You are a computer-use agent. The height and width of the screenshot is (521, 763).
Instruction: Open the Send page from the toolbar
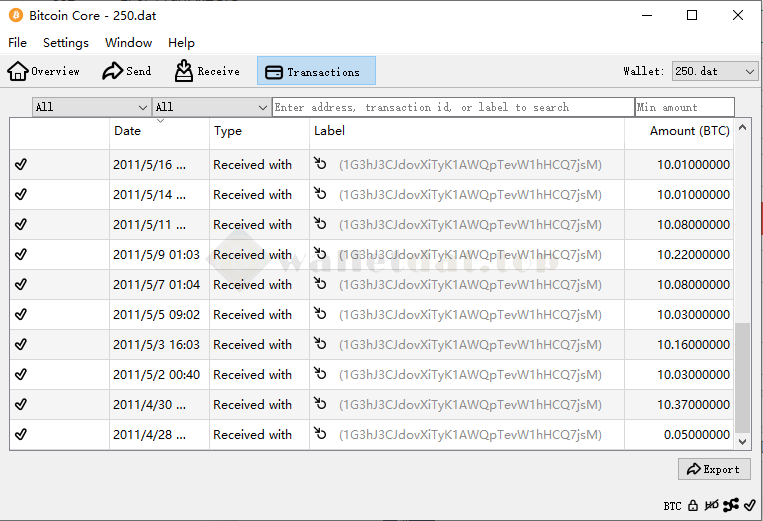tap(127, 71)
